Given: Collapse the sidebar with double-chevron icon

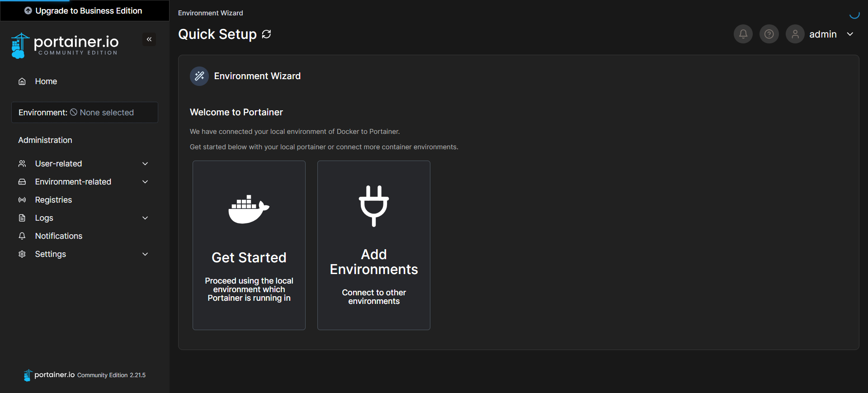Looking at the screenshot, I should point(149,39).
